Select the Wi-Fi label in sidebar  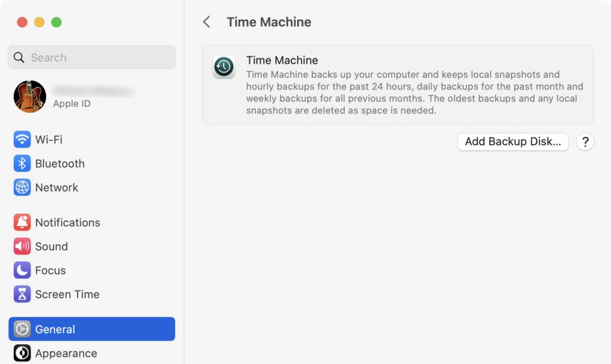[49, 140]
